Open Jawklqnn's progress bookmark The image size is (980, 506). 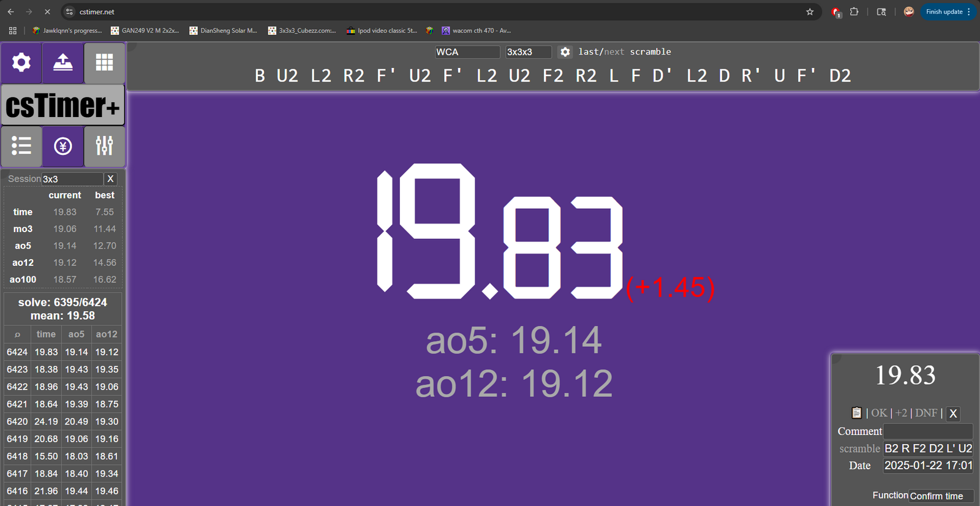(67, 31)
